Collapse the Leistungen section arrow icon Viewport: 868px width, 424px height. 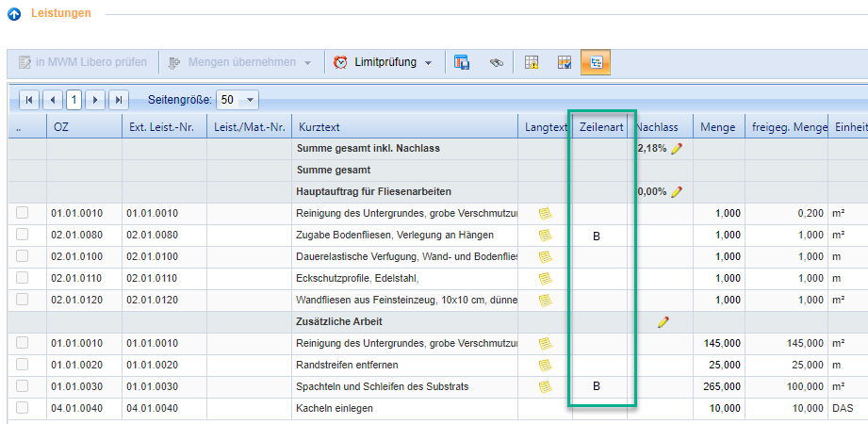pos(14,14)
